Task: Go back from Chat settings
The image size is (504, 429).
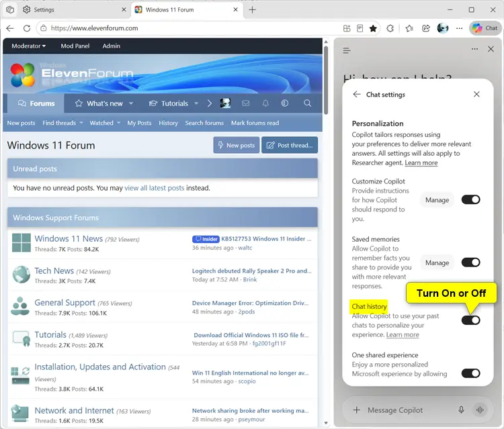Action: pos(357,94)
